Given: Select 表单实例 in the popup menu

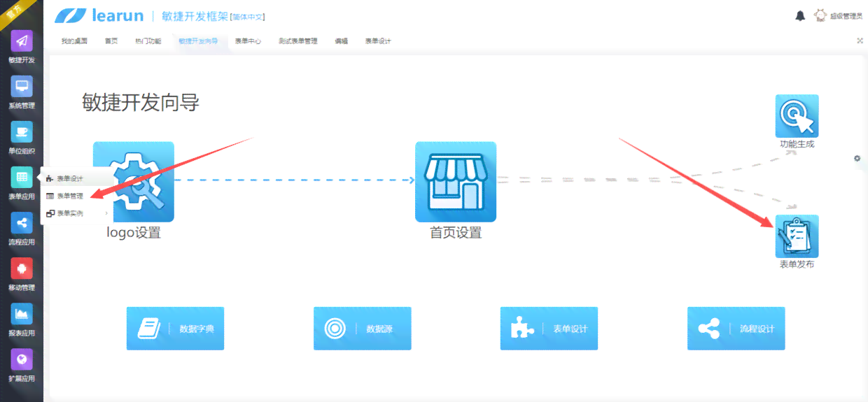Looking at the screenshot, I should pos(77,213).
